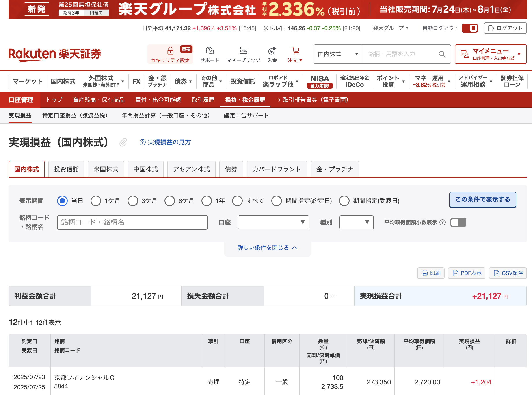Click the paperclip icon beside 実現損益 title
Screen dimensions: 532x395
(123, 142)
